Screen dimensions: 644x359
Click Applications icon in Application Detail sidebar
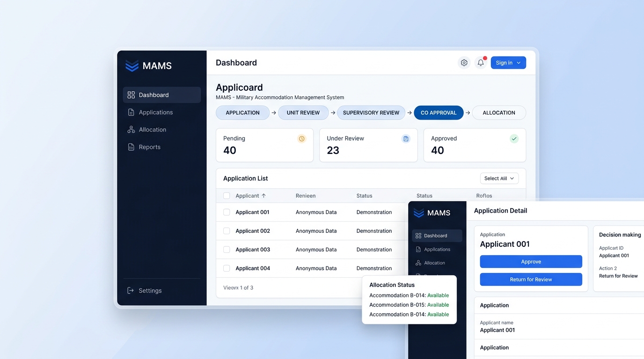pos(418,249)
